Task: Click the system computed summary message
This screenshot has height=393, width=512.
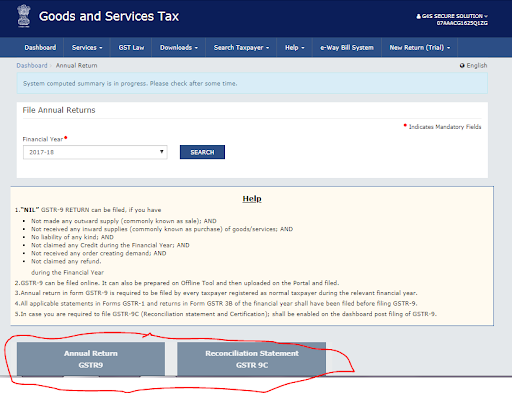Action: pyautogui.click(x=130, y=83)
